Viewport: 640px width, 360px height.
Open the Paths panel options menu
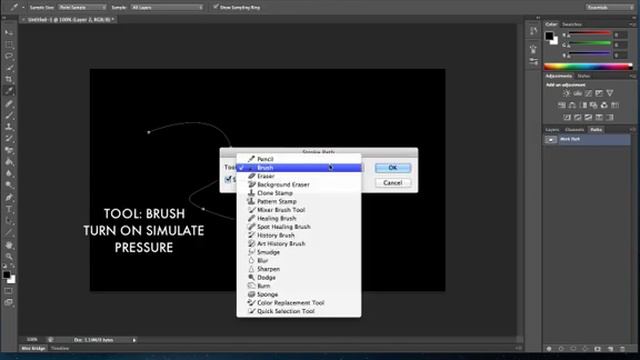[x=632, y=130]
